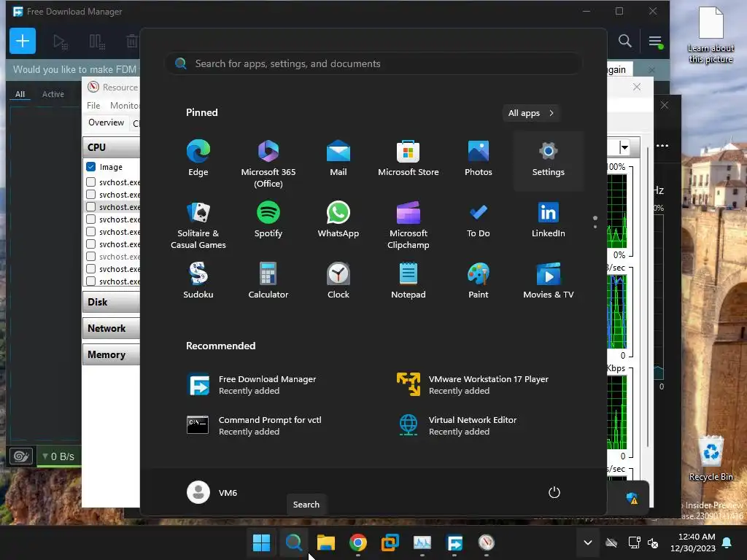Expand All apps list
This screenshot has width=747, height=560.
click(x=531, y=113)
